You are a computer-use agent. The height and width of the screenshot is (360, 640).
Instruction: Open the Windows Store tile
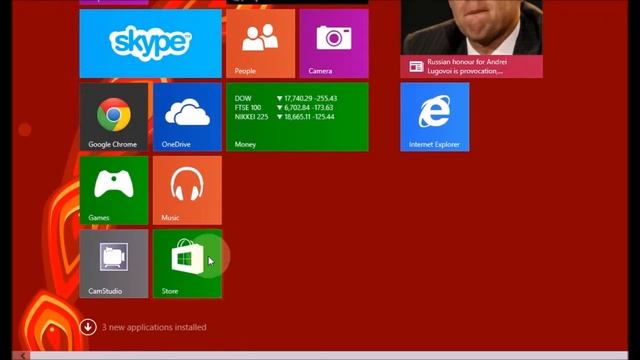(x=187, y=264)
